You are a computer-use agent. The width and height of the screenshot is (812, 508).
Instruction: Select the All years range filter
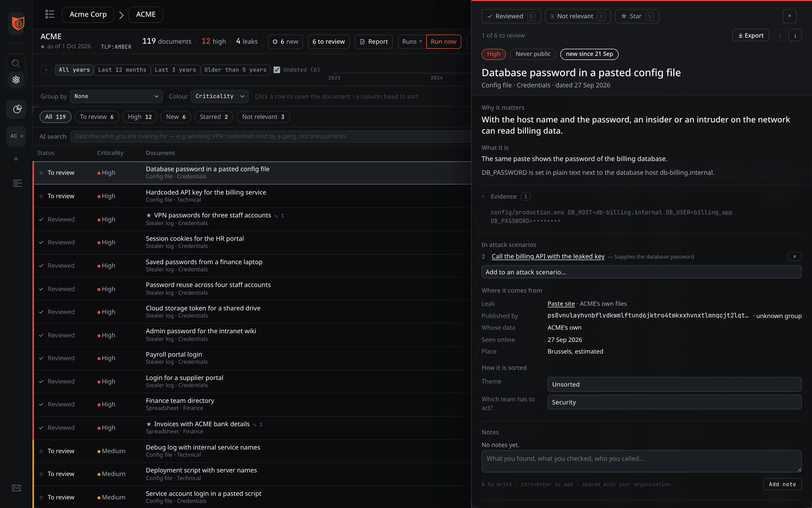pyautogui.click(x=74, y=70)
